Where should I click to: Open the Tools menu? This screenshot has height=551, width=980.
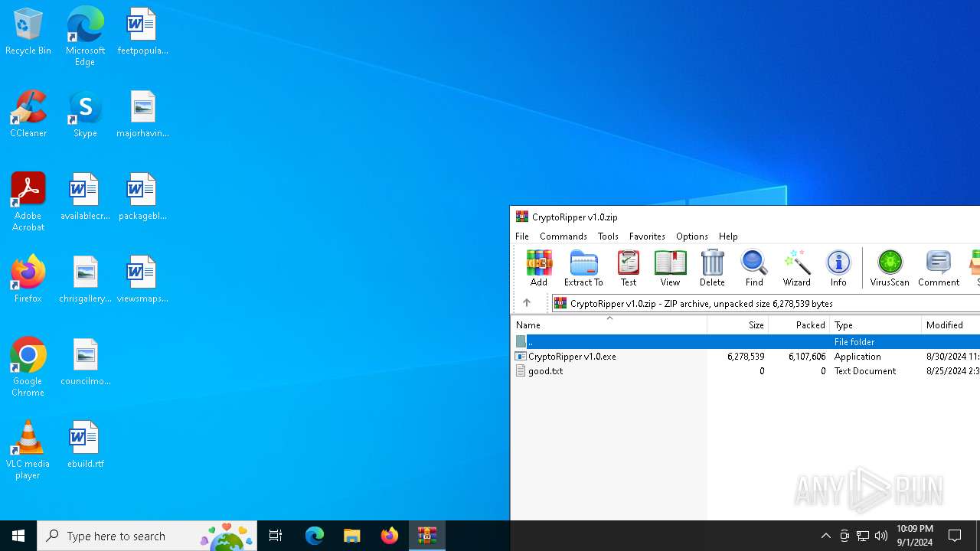[x=608, y=236]
